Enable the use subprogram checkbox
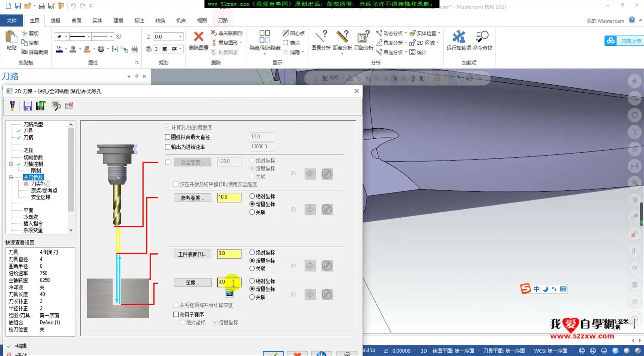The width and height of the screenshot is (644, 356). [176, 315]
